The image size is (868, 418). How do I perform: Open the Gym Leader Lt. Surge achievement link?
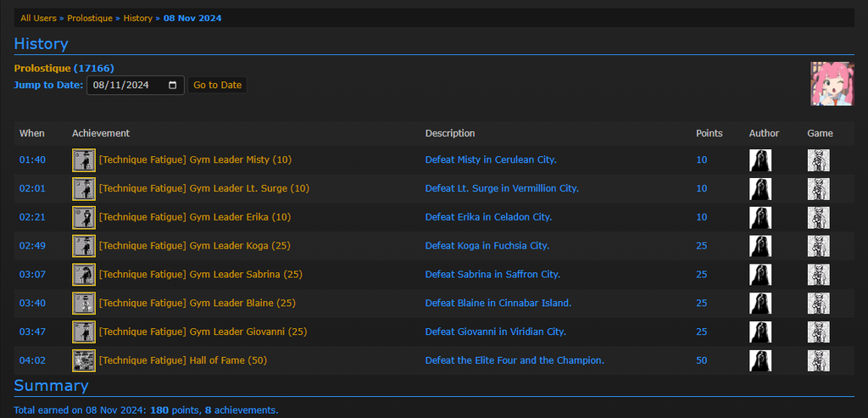[x=204, y=188]
